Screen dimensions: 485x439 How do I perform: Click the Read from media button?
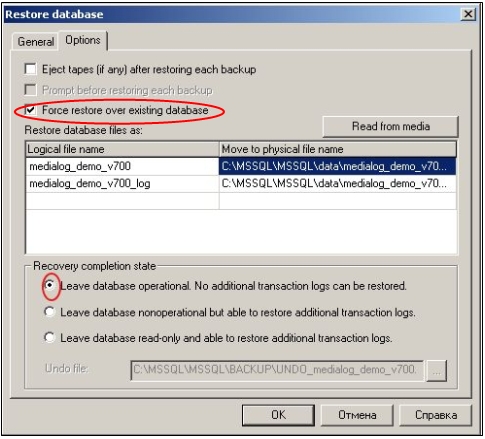tap(390, 126)
